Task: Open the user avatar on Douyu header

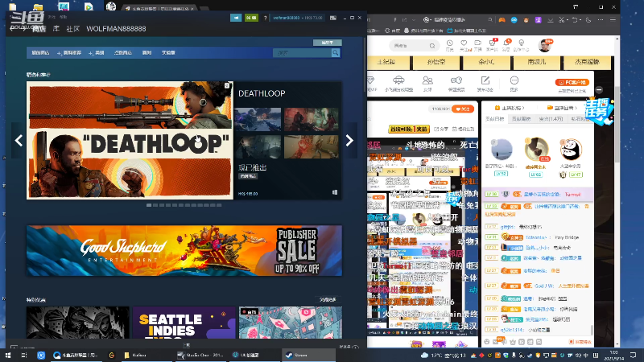Action: [x=545, y=45]
